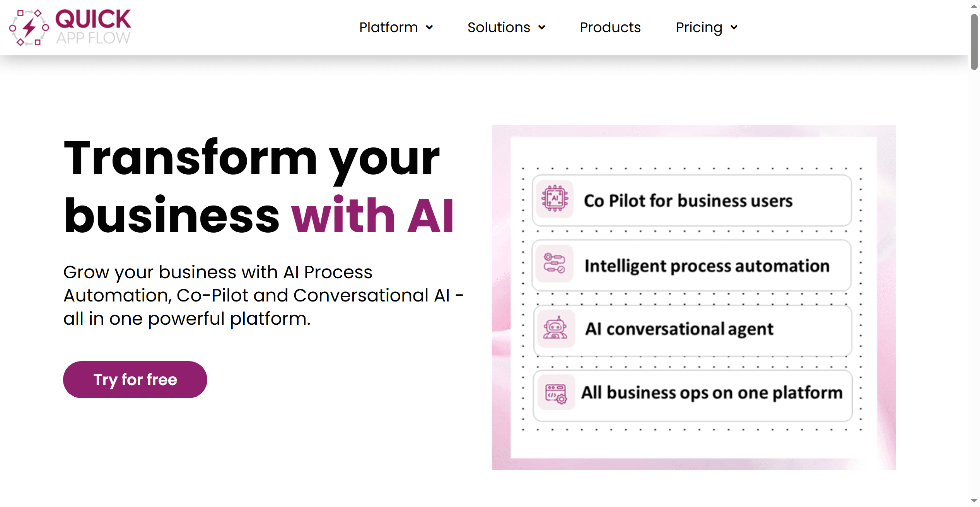Open the Solutions menu
980x507 pixels.
[x=499, y=27]
